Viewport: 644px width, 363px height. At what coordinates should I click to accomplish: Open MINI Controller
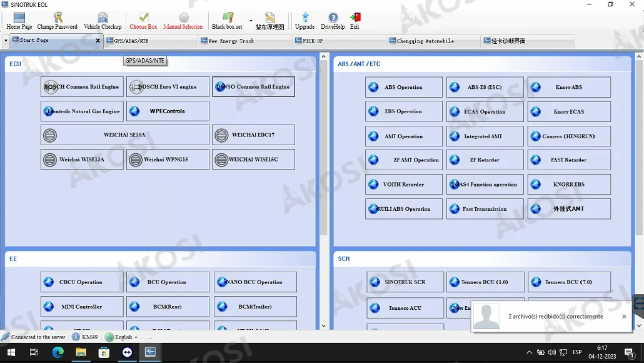(82, 307)
